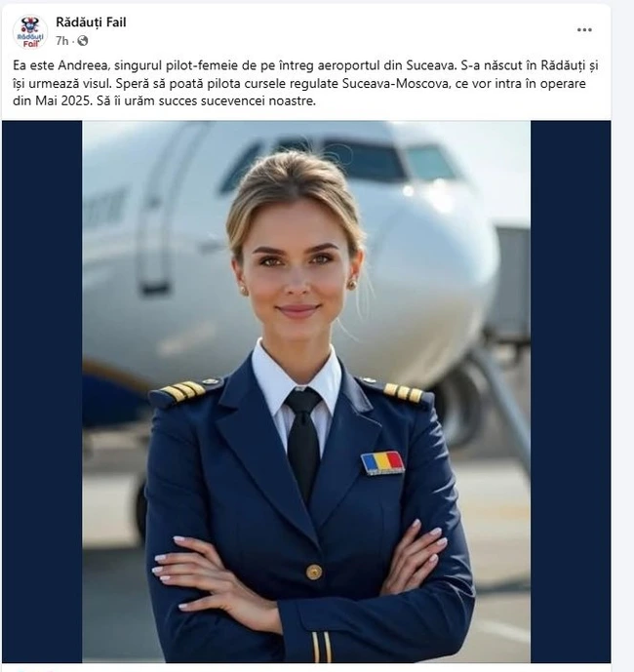Open the three-dot post options menu

click(x=584, y=29)
